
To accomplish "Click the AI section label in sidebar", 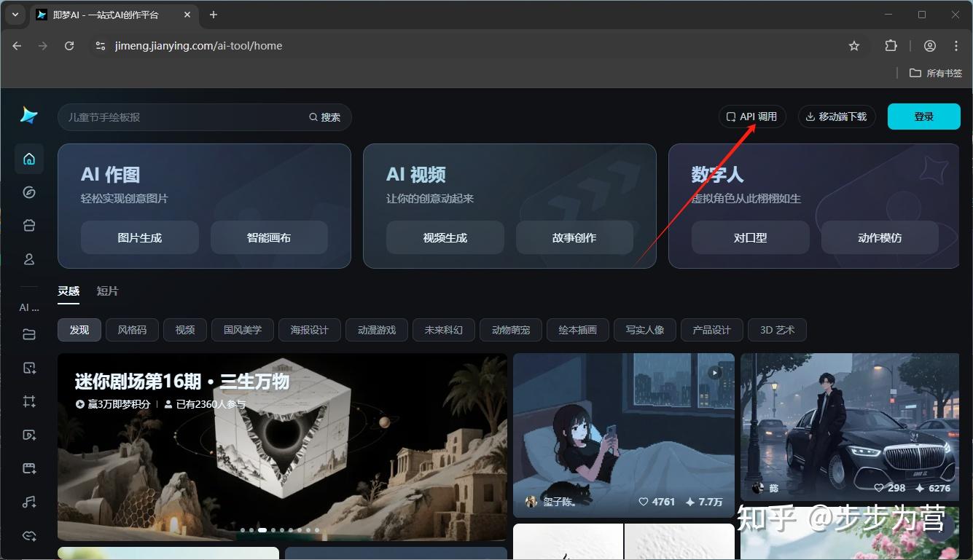I will coord(29,307).
